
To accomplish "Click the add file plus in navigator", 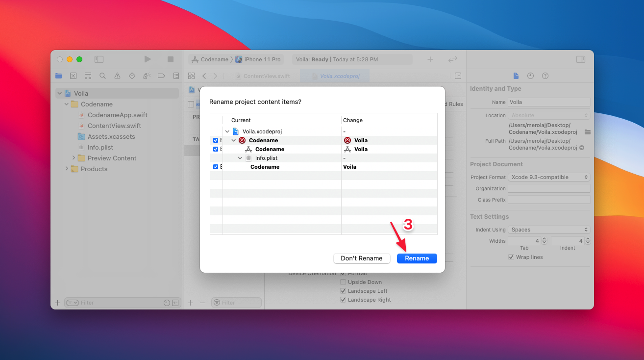I will click(58, 303).
